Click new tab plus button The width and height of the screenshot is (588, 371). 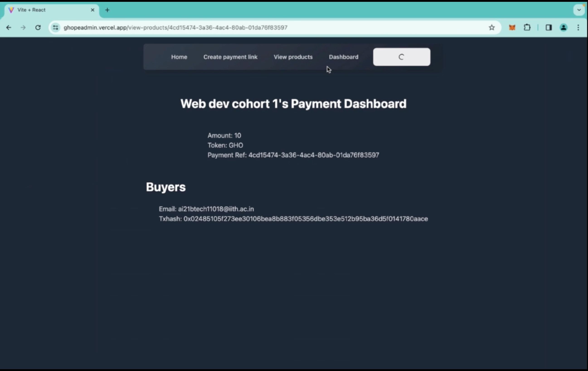pyautogui.click(x=107, y=9)
